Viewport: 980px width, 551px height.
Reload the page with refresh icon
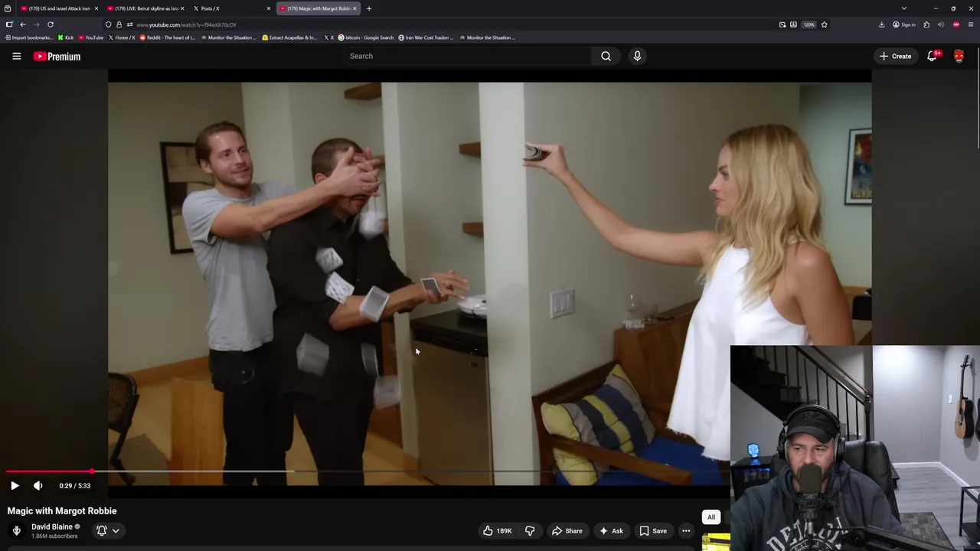(x=51, y=24)
